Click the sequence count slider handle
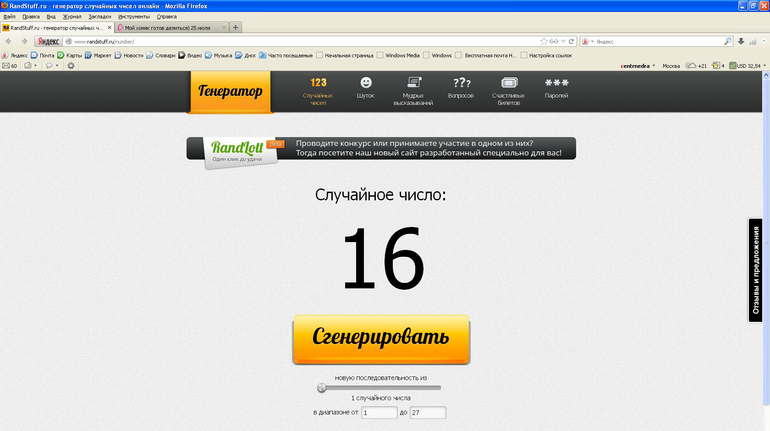770x431 pixels. 322,388
